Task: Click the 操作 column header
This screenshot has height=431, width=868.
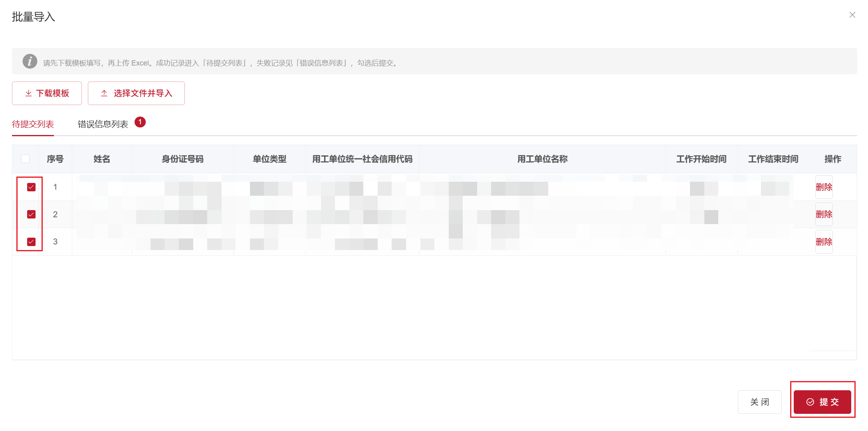Action: pos(833,159)
